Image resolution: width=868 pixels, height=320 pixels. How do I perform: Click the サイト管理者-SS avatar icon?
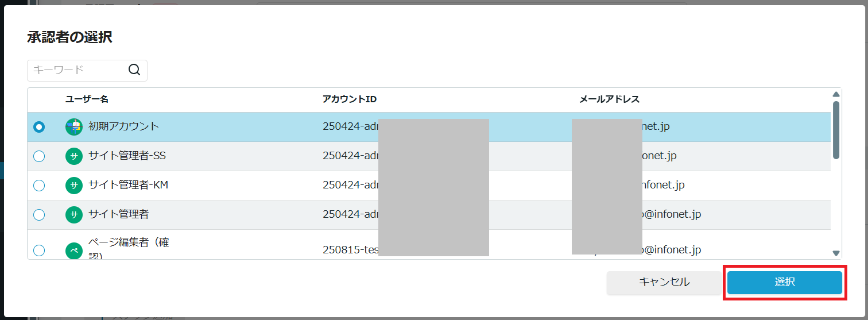[74, 156]
